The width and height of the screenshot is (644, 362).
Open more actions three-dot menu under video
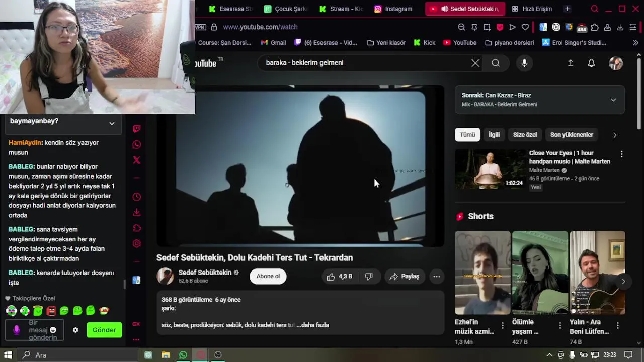point(437,276)
